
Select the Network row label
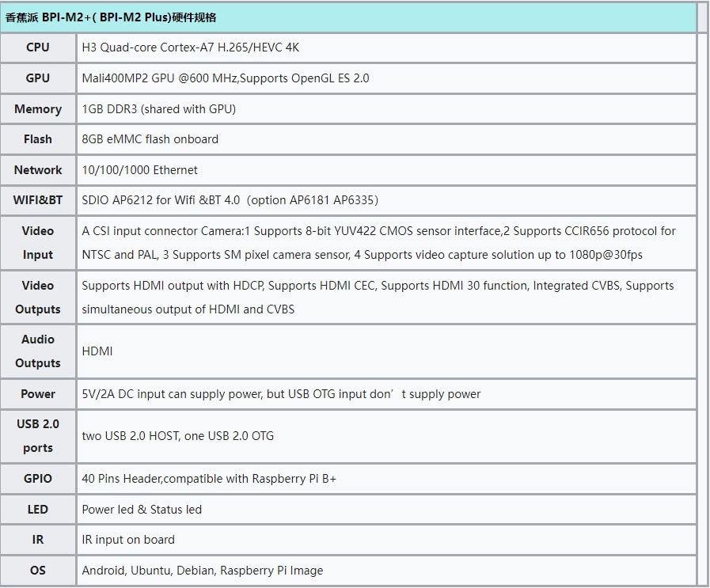click(37, 170)
